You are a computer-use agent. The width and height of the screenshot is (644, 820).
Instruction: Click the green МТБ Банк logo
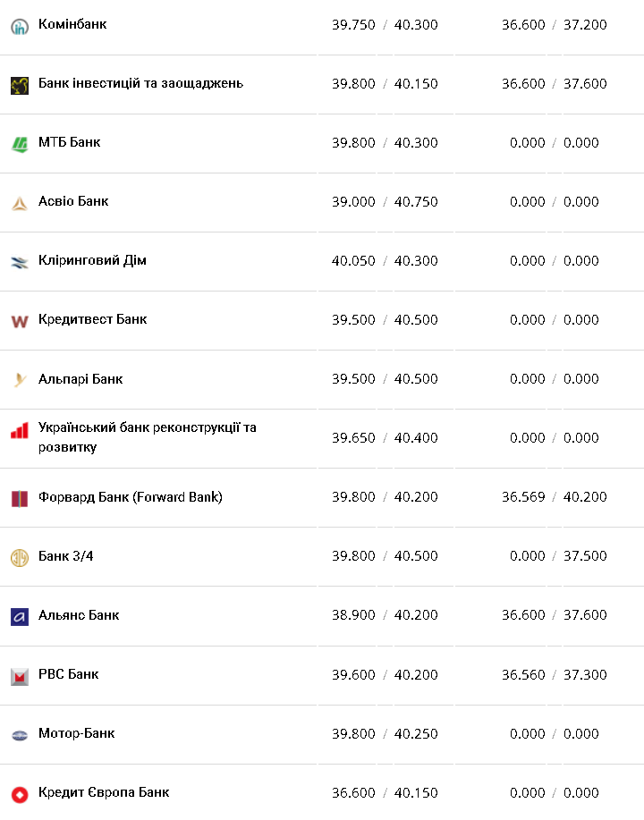[20, 144]
